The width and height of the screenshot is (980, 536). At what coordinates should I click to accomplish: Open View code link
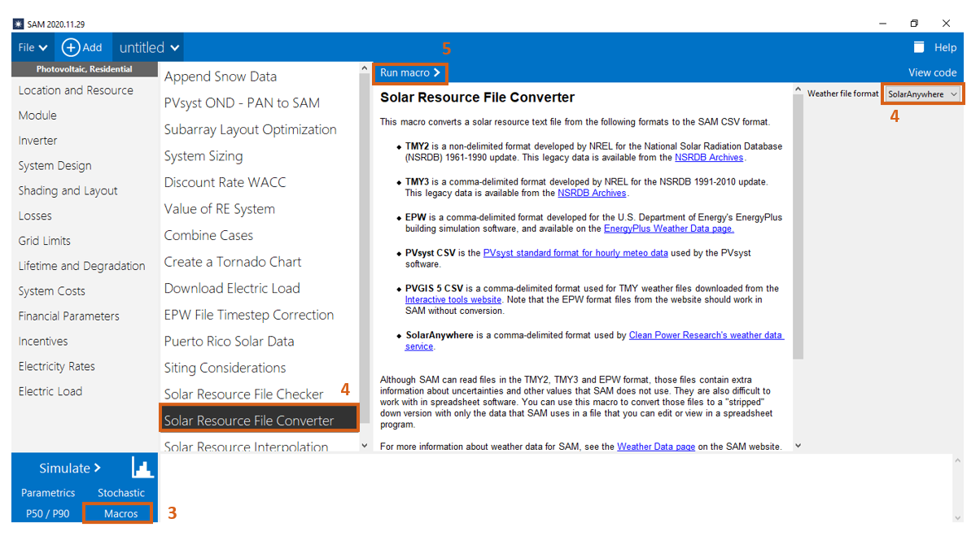pos(932,72)
